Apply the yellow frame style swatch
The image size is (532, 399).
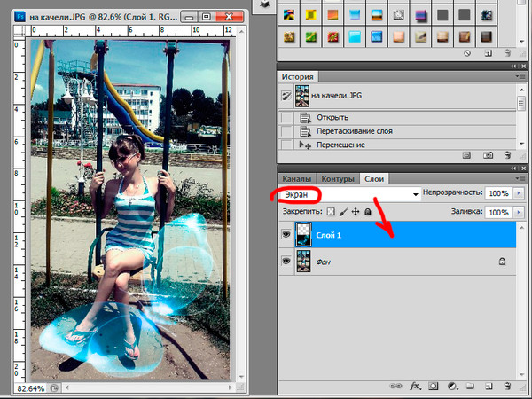click(x=311, y=15)
